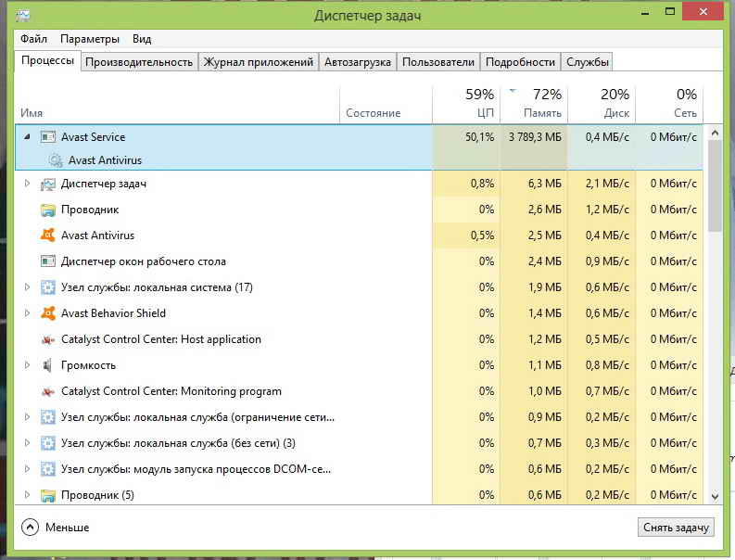Sort by the ЦП column header

pyautogui.click(x=466, y=104)
